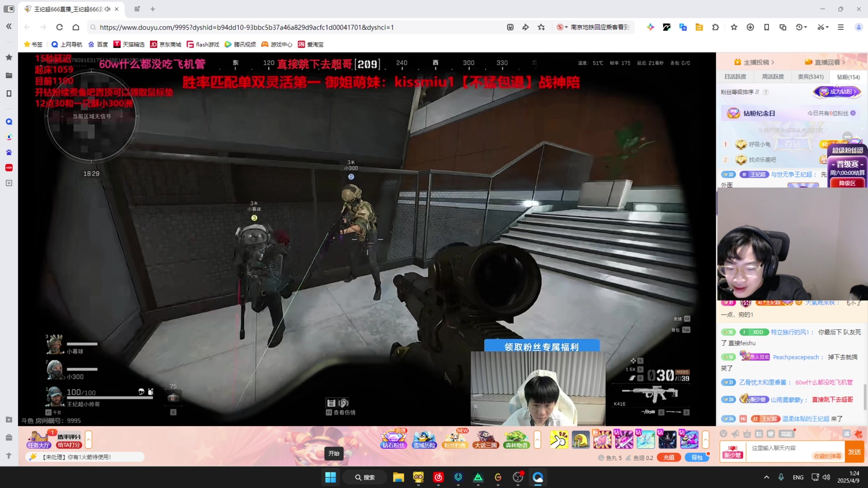Toggle the 滤 danmaku filter
Viewport: 868px width, 488px height.
tap(847, 434)
